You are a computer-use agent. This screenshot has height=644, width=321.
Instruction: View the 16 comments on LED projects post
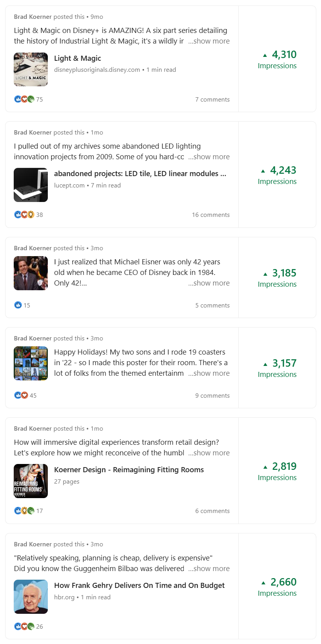211,215
